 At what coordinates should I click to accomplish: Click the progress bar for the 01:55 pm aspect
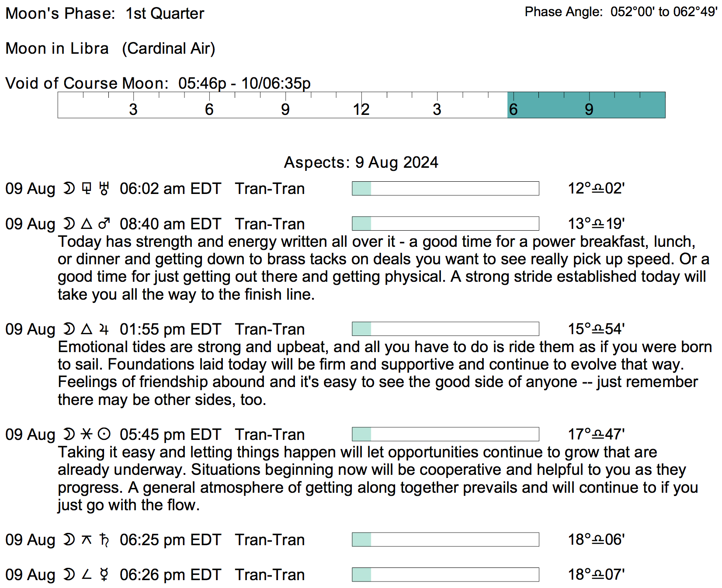(445, 329)
